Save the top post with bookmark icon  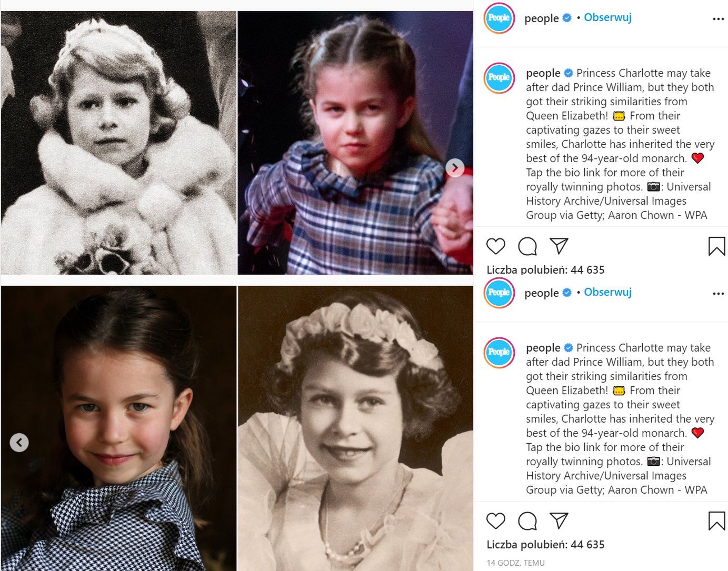click(x=716, y=246)
